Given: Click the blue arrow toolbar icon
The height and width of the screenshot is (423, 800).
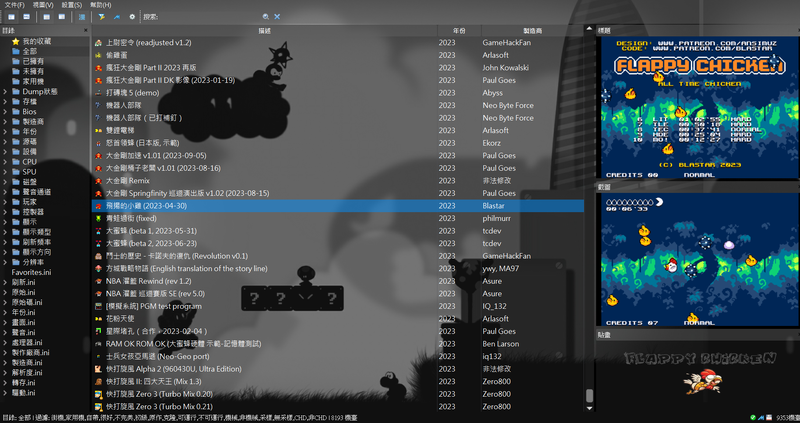Looking at the screenshot, I should pyautogui.click(x=117, y=17).
